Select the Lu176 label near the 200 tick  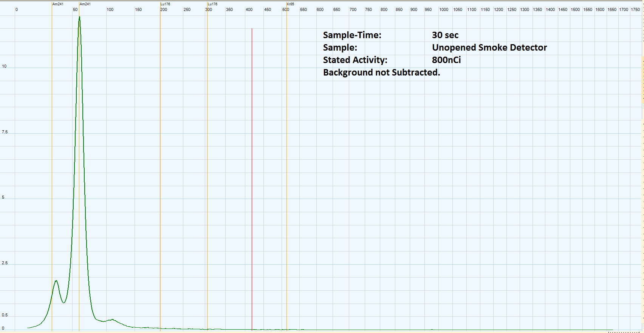coord(166,4)
